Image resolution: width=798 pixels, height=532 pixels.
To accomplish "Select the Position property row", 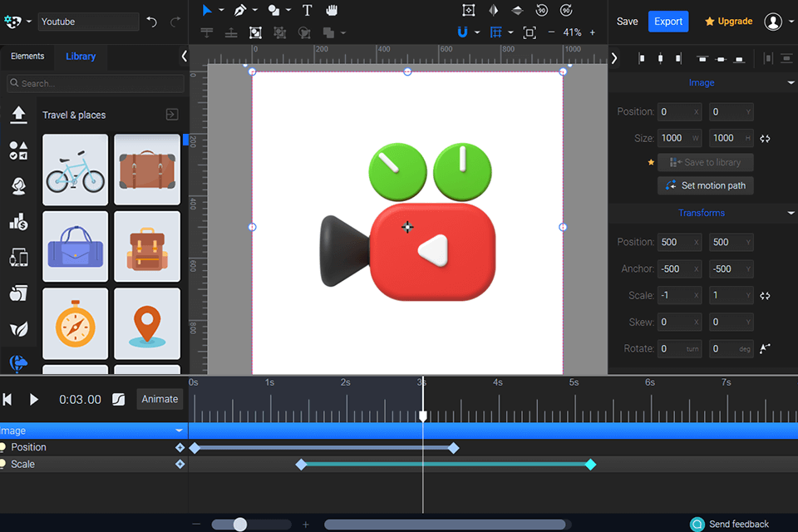I will click(94, 447).
